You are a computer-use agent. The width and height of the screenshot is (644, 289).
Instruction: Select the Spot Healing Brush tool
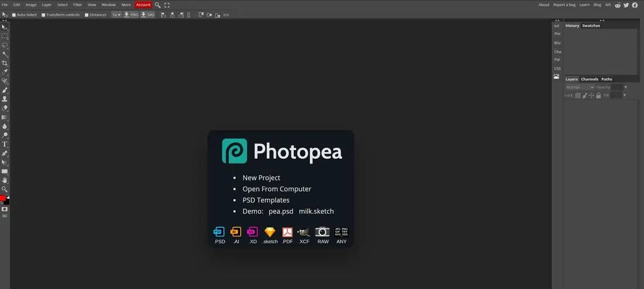[5, 81]
